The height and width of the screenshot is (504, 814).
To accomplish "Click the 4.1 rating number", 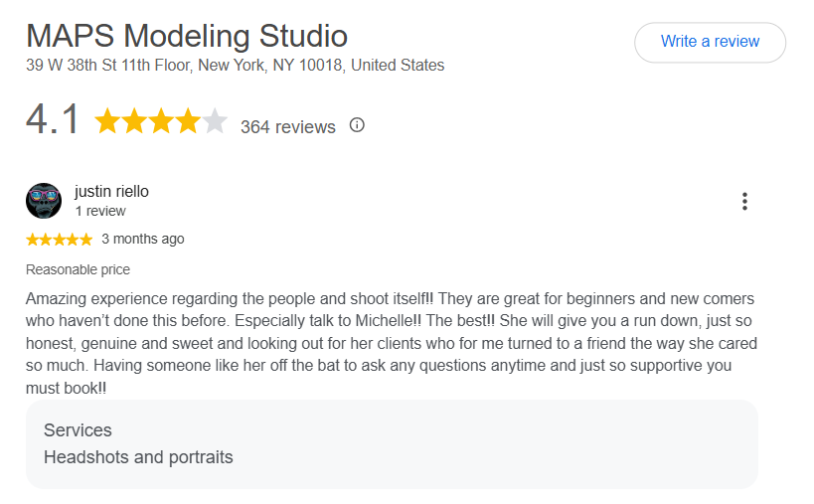I will tap(53, 119).
